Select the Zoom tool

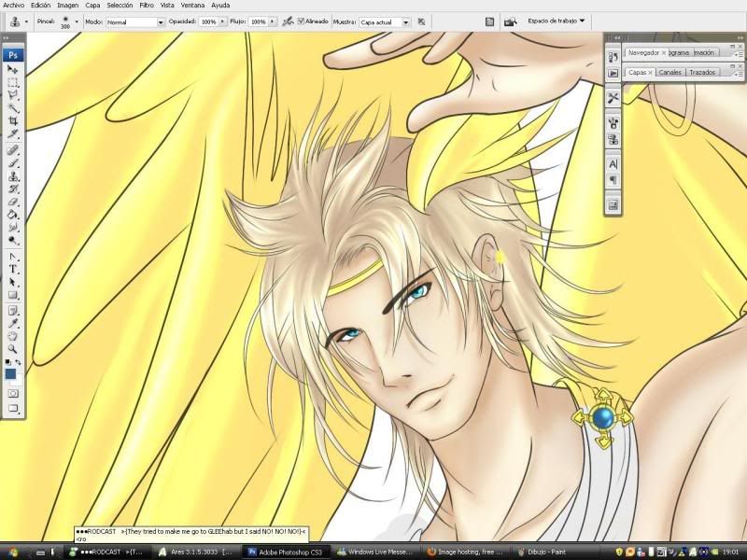[13, 349]
